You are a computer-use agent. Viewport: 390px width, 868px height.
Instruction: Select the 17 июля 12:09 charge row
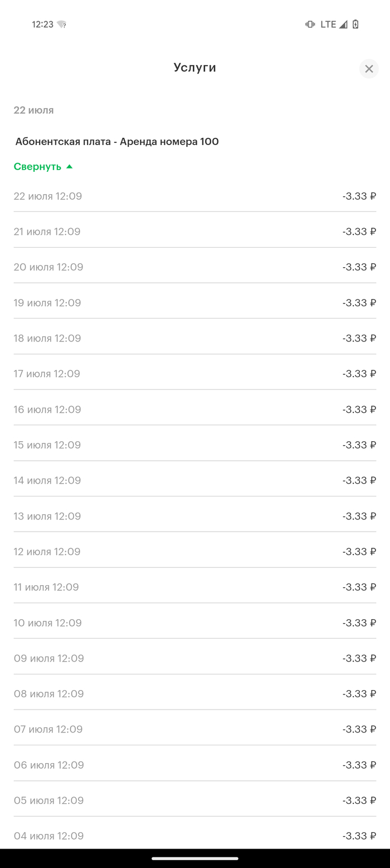click(x=195, y=374)
